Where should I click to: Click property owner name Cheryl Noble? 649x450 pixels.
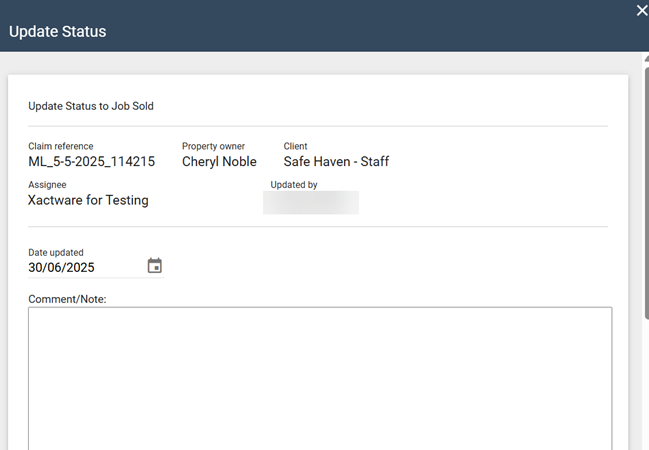coord(219,162)
